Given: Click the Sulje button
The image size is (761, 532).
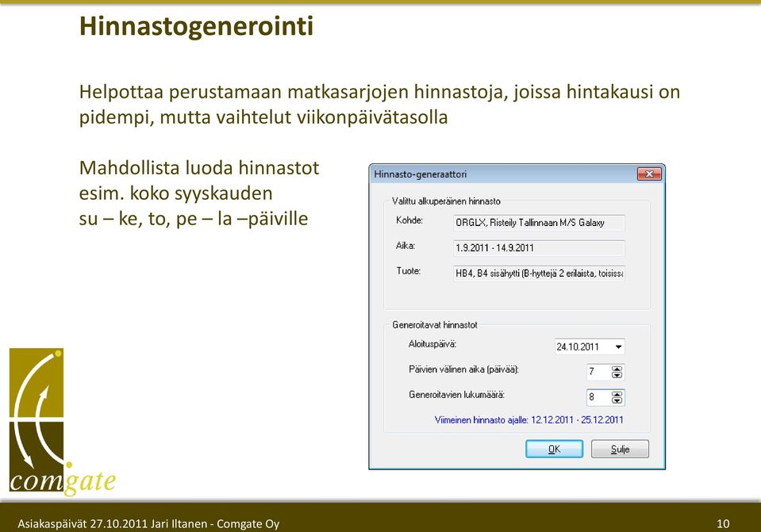Looking at the screenshot, I should coord(620,449).
